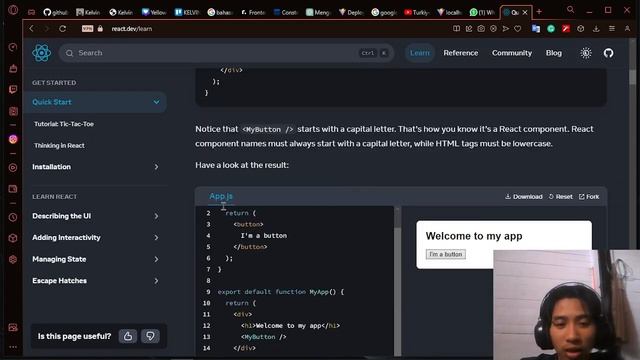Switch to the github browser tab
This screenshot has width=640, height=360.
pyautogui.click(x=56, y=12)
